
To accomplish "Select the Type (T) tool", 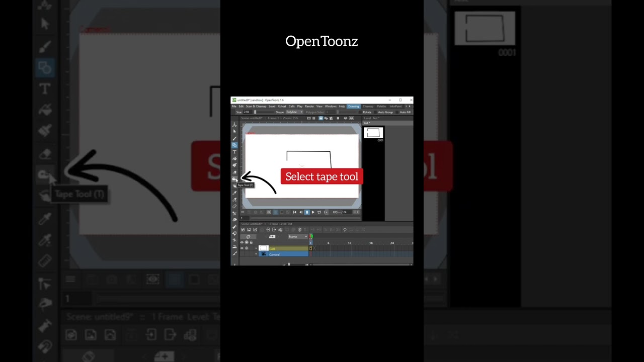I will 234,152.
